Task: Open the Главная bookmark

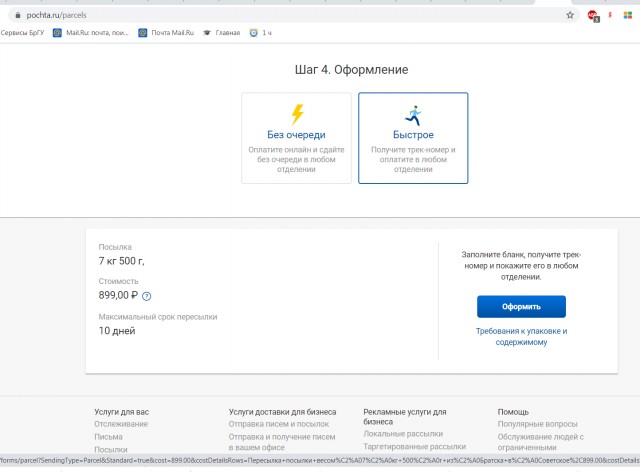Action: pos(222,33)
